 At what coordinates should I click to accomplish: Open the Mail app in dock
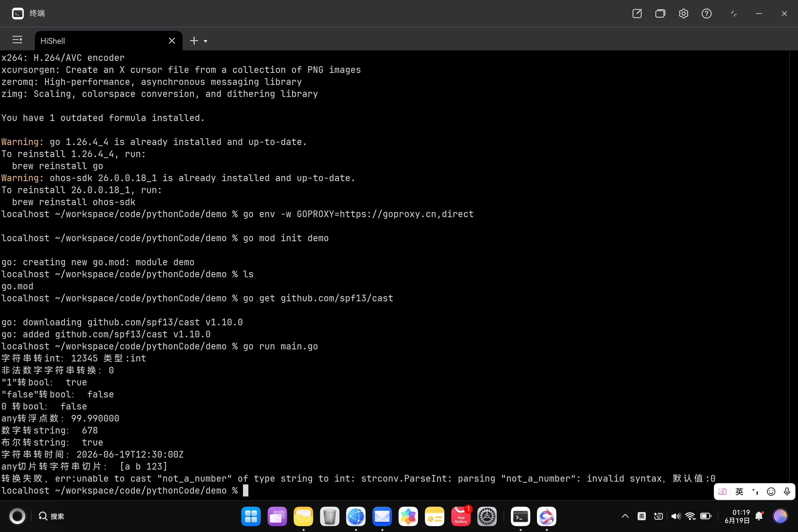[382, 516]
